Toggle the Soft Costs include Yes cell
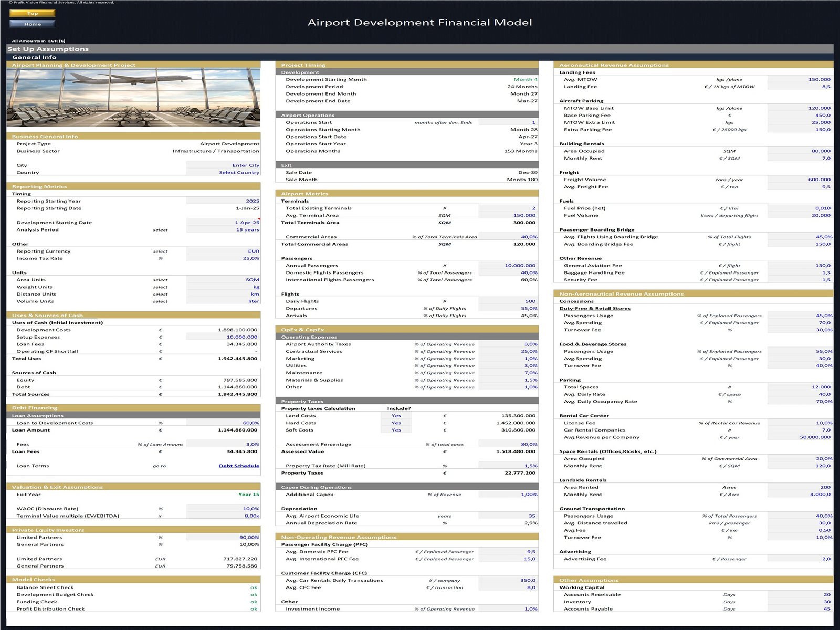Image resolution: width=840 pixels, height=630 pixels. (396, 430)
